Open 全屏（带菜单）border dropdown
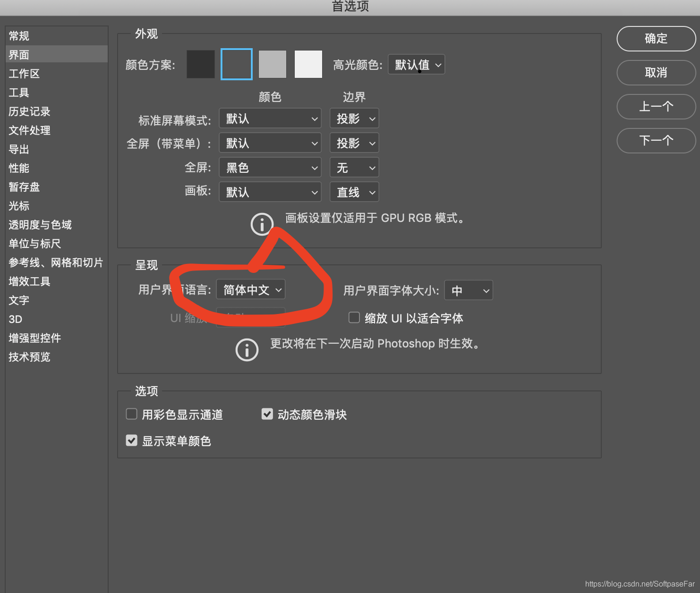This screenshot has width=700, height=593. [354, 143]
